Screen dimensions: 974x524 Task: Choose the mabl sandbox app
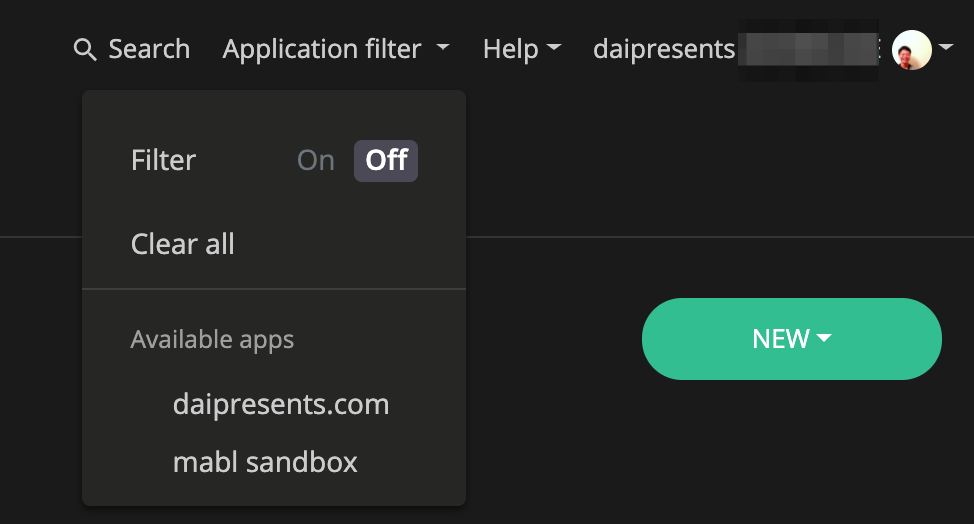tap(265, 462)
